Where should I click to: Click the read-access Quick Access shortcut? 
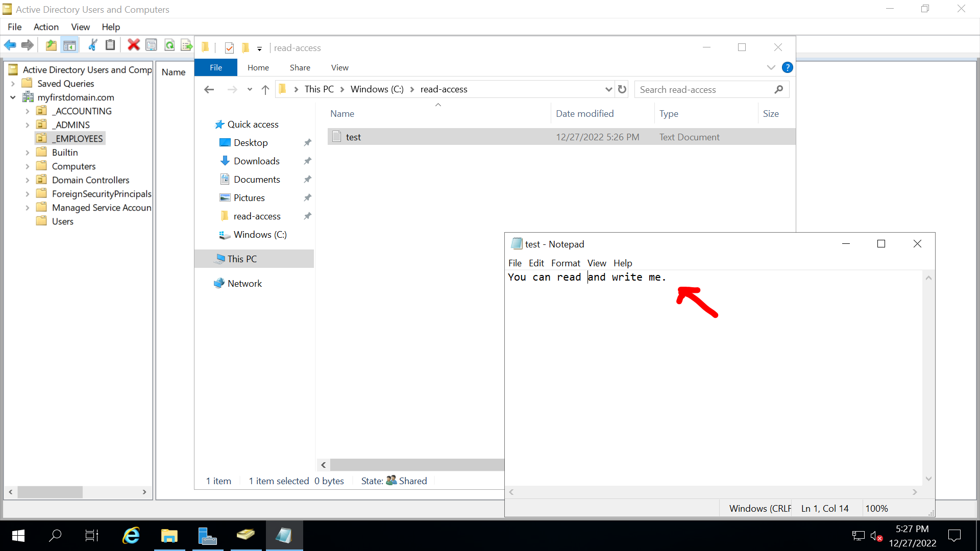tap(256, 216)
